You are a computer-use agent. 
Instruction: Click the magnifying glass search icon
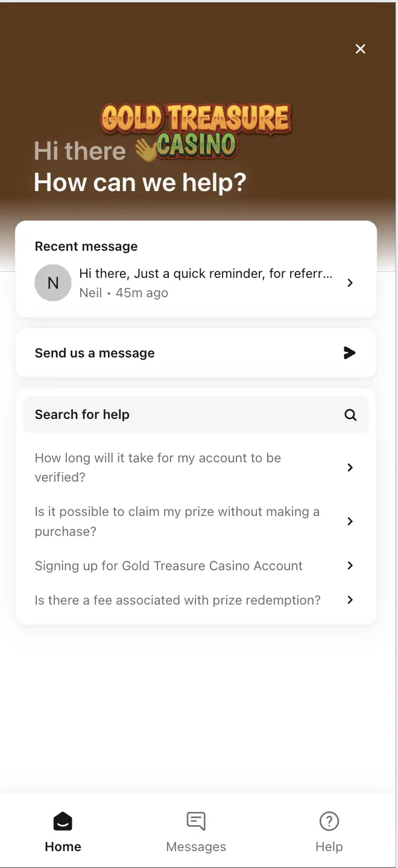pos(350,415)
